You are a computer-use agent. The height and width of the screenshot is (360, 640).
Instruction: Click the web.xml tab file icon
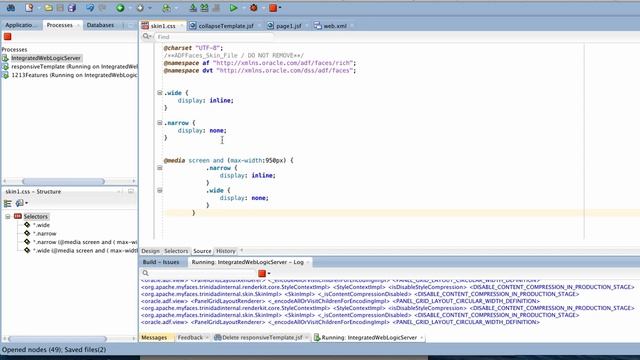(318, 26)
